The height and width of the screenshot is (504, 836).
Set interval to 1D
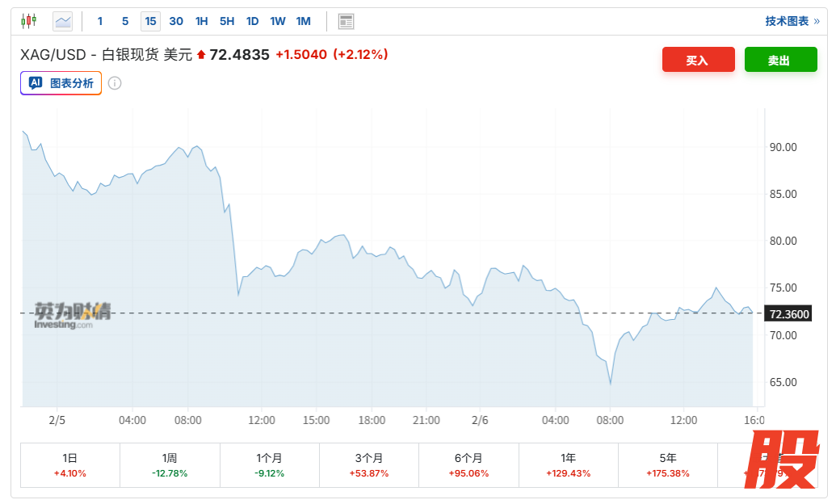coord(252,21)
